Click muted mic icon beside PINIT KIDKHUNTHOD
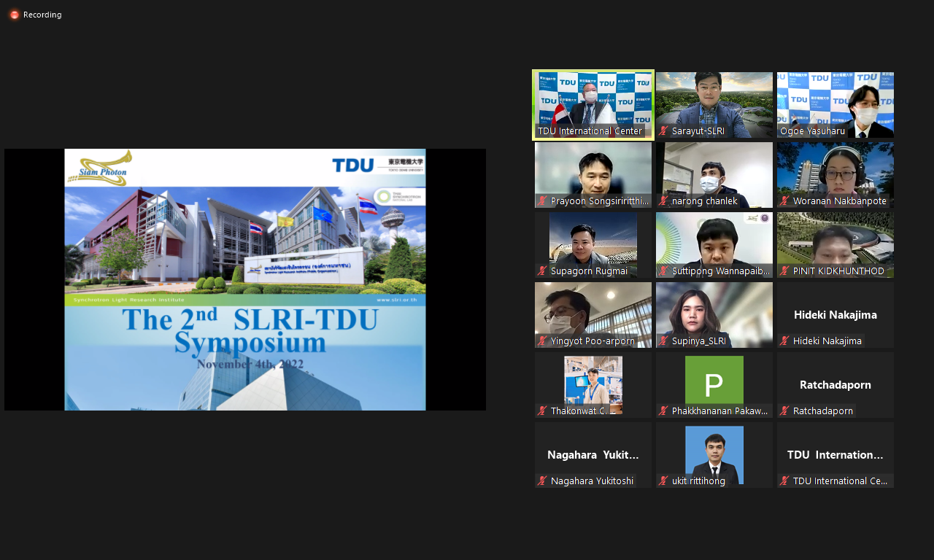Viewport: 934px width, 560px height. (784, 271)
